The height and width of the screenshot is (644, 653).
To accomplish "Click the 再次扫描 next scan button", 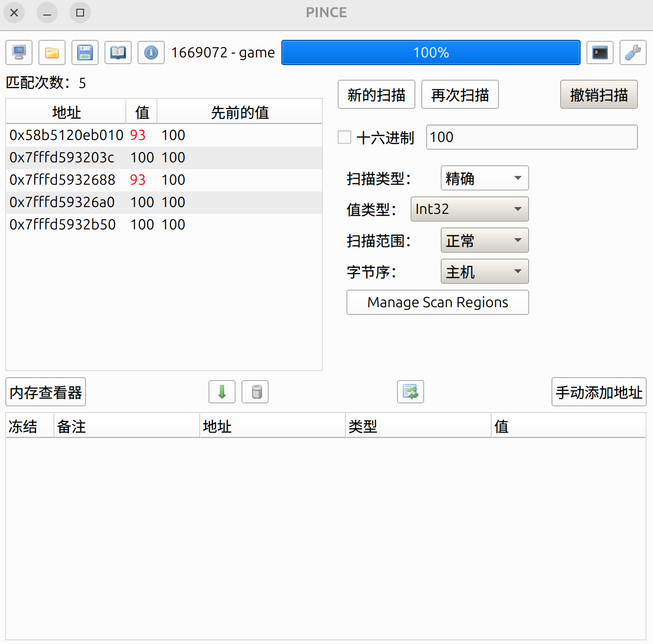I will (460, 95).
